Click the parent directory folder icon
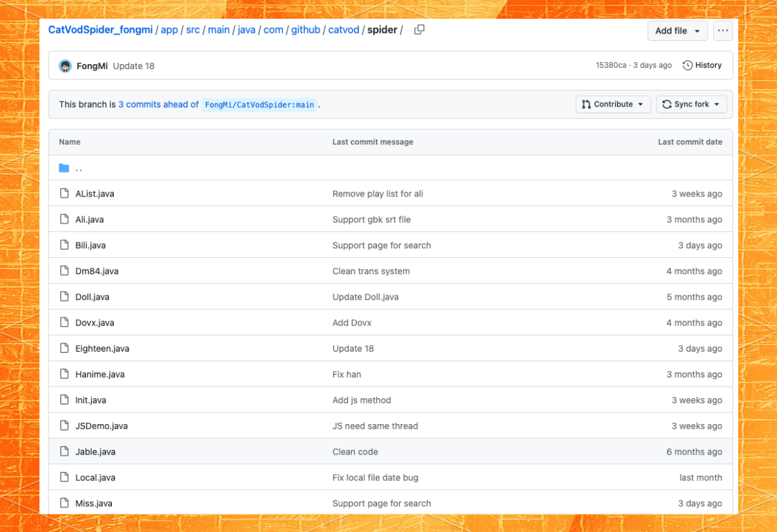The height and width of the screenshot is (532, 777). pyautogui.click(x=64, y=168)
